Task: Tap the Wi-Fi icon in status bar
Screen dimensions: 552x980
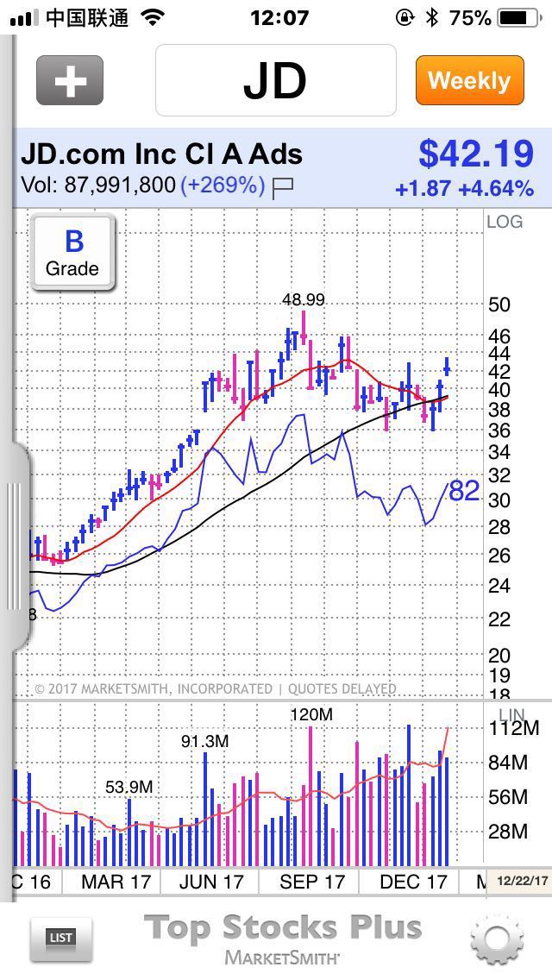Action: [x=152, y=17]
